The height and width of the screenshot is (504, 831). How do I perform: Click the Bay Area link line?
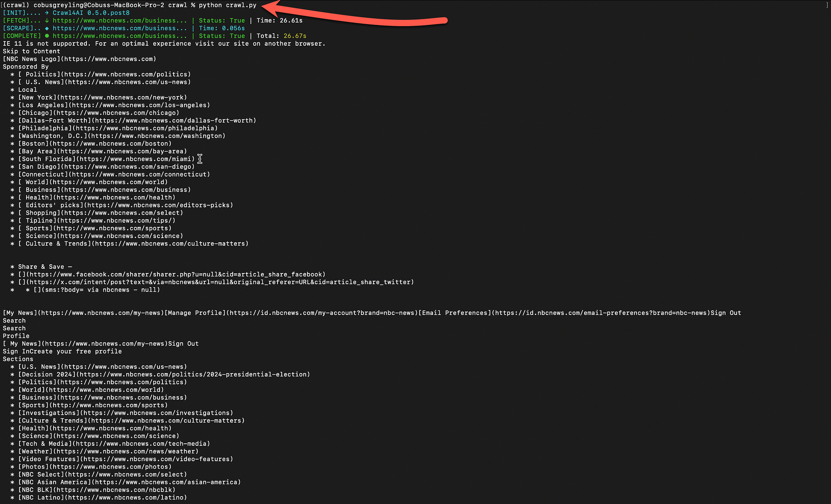tap(103, 151)
